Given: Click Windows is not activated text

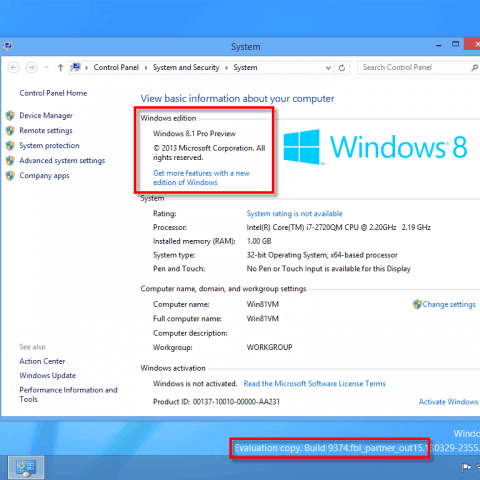Looking at the screenshot, I should [195, 384].
